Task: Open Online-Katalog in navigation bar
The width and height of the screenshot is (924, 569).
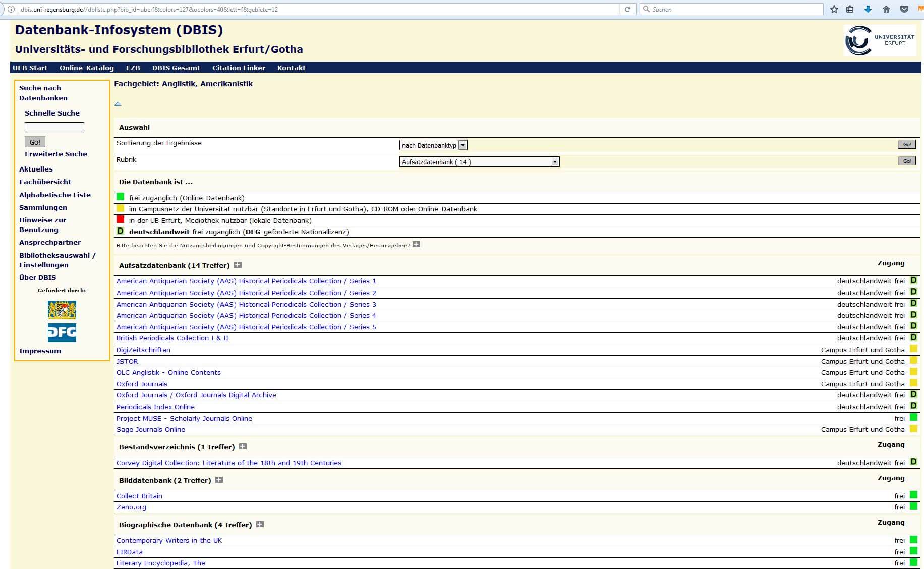Action: [x=87, y=68]
